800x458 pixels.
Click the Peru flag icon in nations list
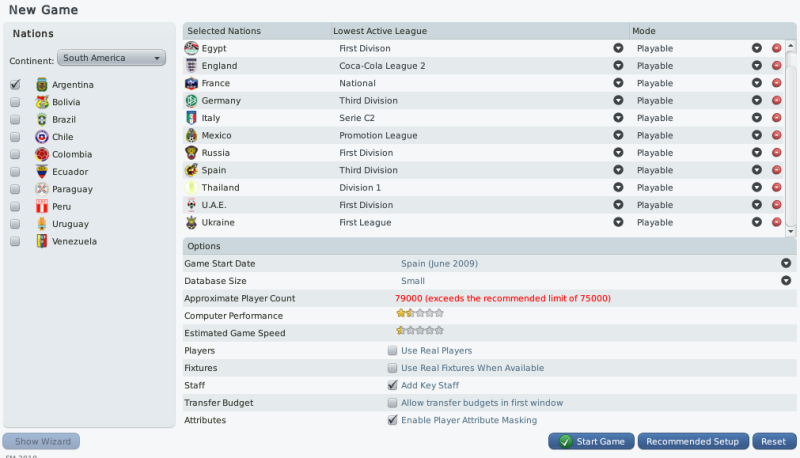pos(42,207)
